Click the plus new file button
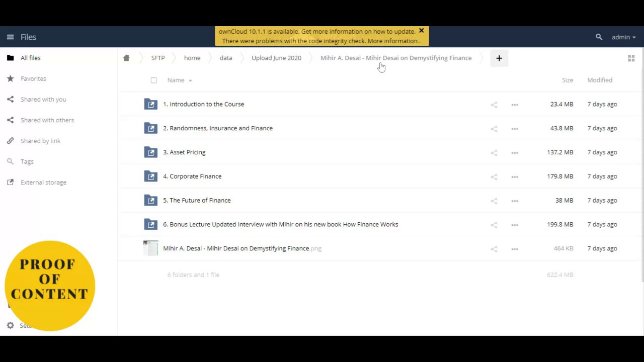 click(x=499, y=58)
